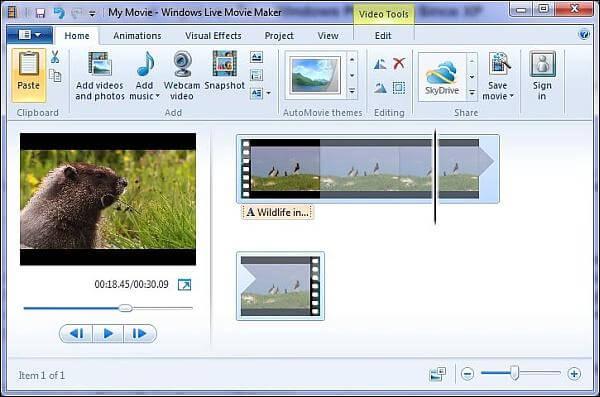Add a caption with the Caption icon
Screen dimensions: 600x397
pos(256,75)
